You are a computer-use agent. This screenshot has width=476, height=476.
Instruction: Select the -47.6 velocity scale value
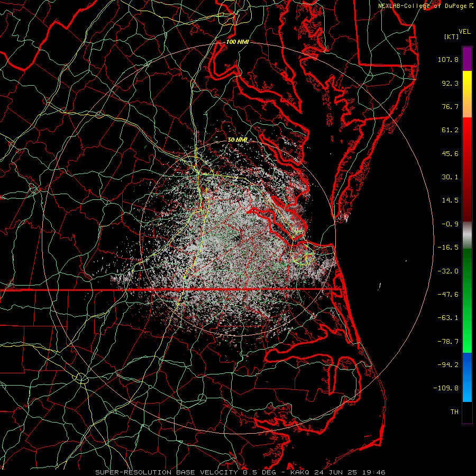448,295
